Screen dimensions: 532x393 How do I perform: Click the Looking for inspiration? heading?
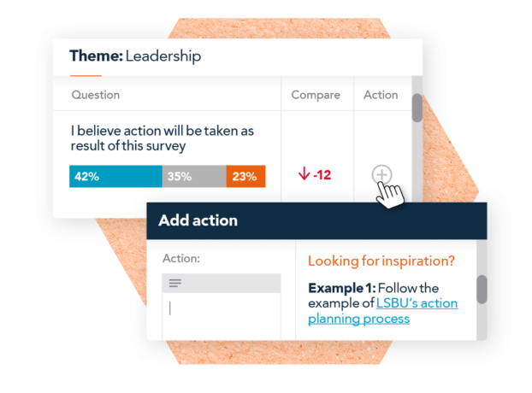381,261
